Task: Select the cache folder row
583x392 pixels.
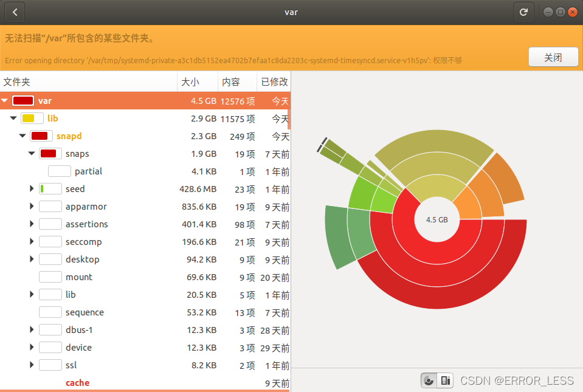Action: pyautogui.click(x=145, y=383)
